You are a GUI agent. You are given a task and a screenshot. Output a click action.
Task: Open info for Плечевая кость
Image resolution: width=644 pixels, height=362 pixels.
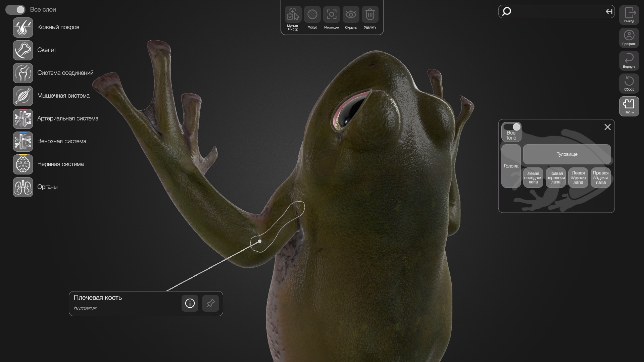190,303
